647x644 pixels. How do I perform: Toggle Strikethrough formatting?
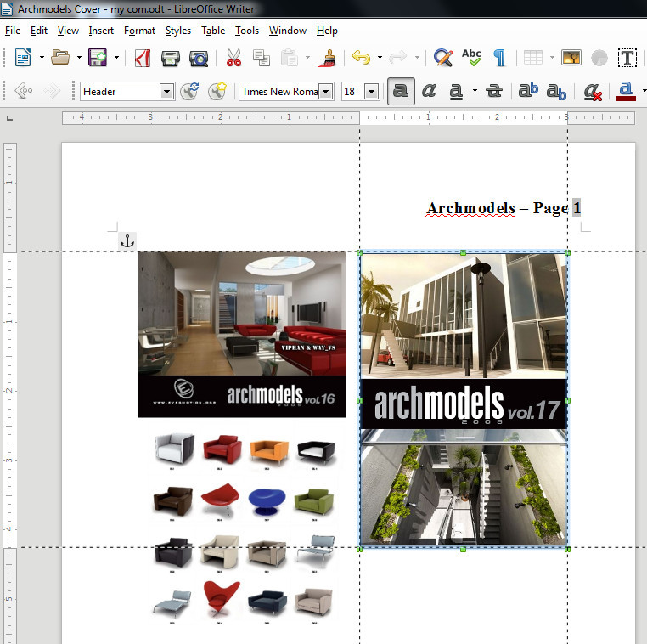494,90
